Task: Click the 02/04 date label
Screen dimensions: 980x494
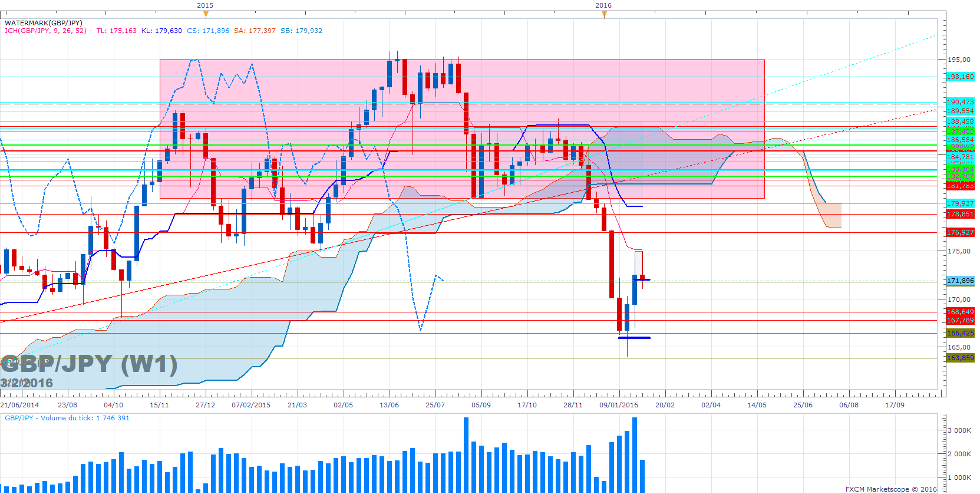Action: pos(711,405)
